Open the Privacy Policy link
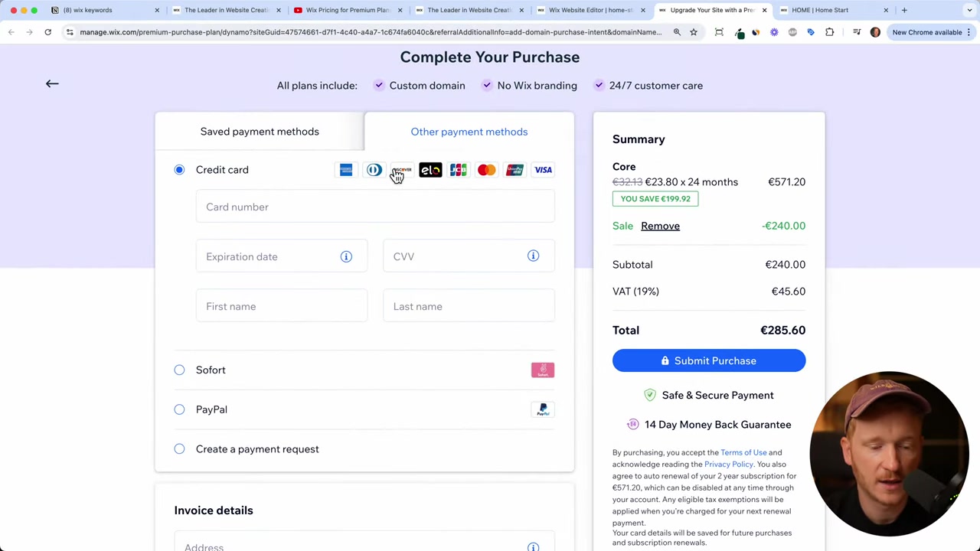 (729, 465)
